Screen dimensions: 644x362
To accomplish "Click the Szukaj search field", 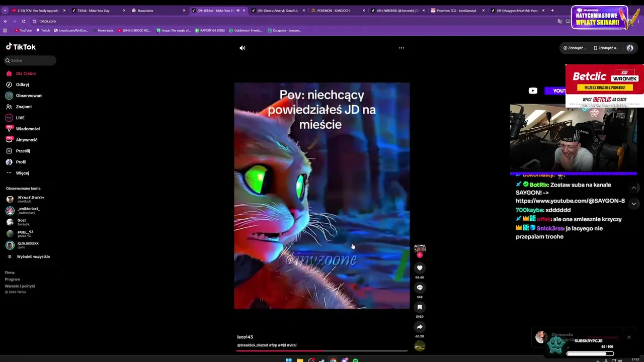I will tap(31, 60).
